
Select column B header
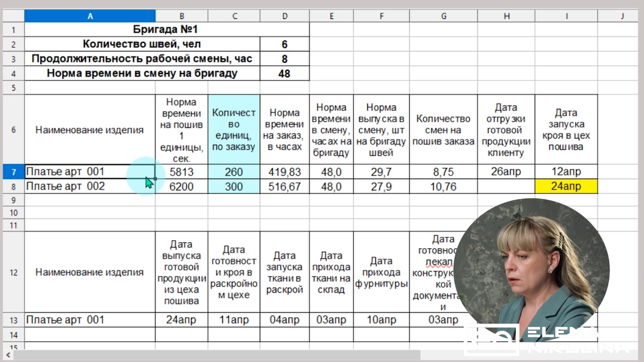(x=182, y=16)
